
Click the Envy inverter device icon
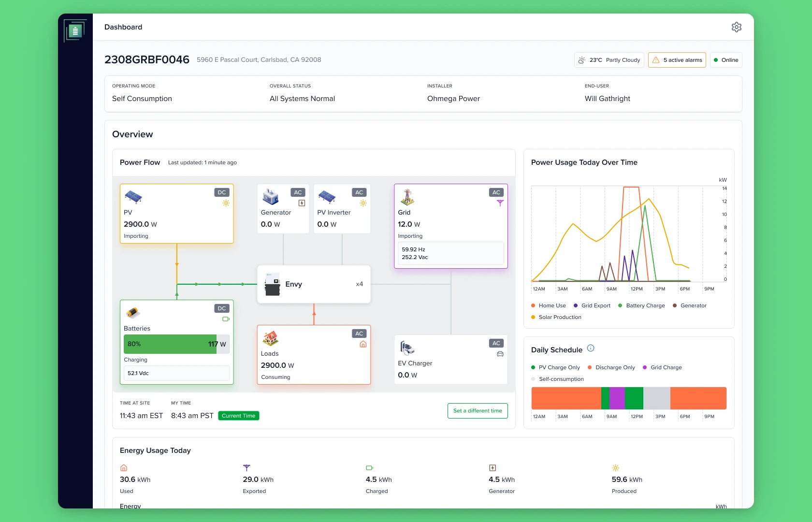point(273,284)
